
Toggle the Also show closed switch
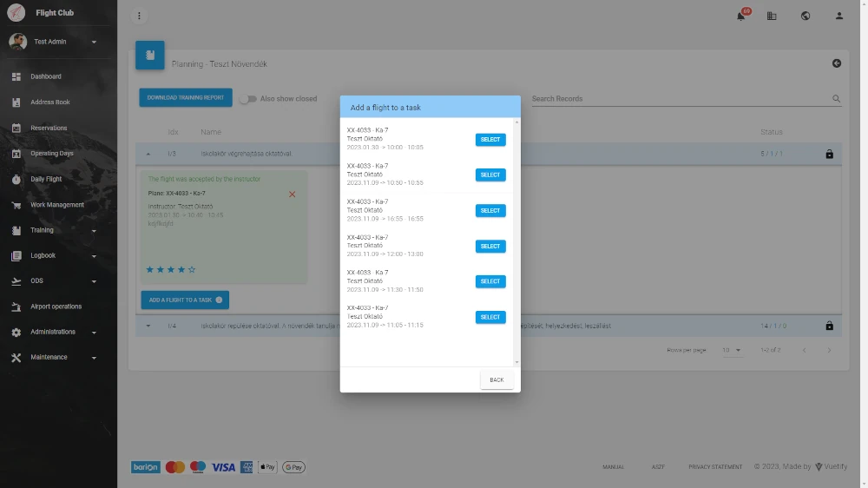click(x=248, y=99)
